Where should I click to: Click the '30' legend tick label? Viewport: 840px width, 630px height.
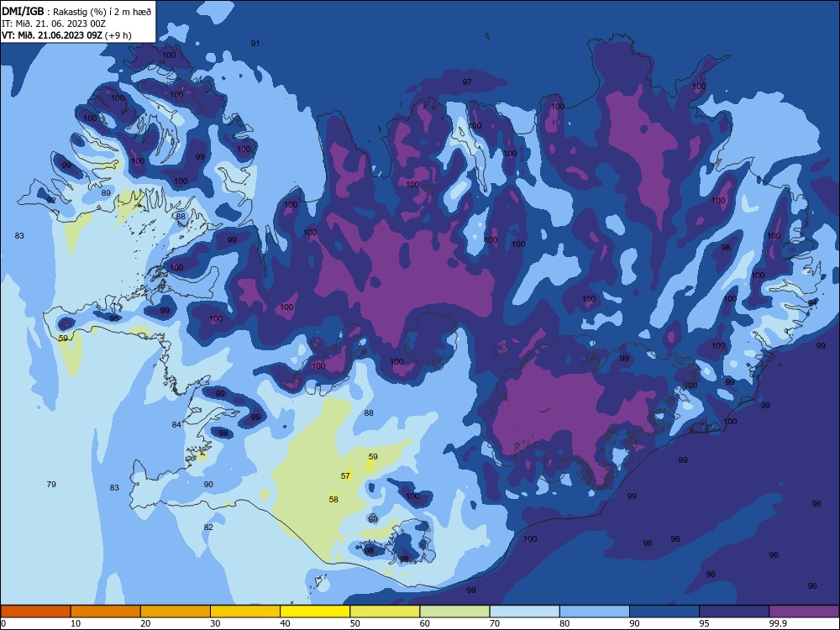215,623
